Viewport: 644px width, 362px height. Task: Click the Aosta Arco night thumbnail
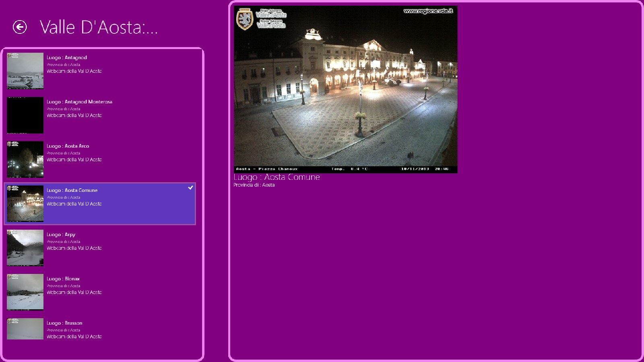pyautogui.click(x=25, y=160)
